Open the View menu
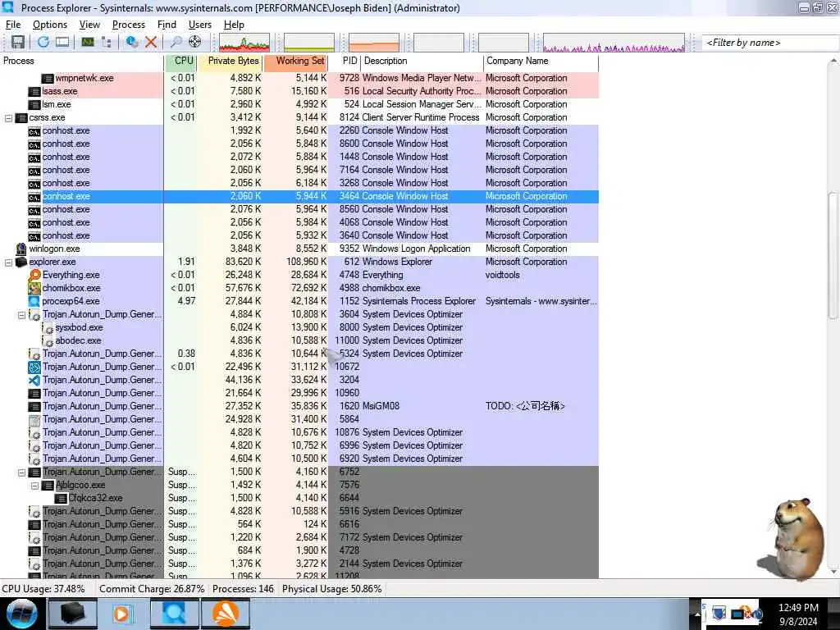Viewport: 840px width, 630px height. tap(89, 25)
